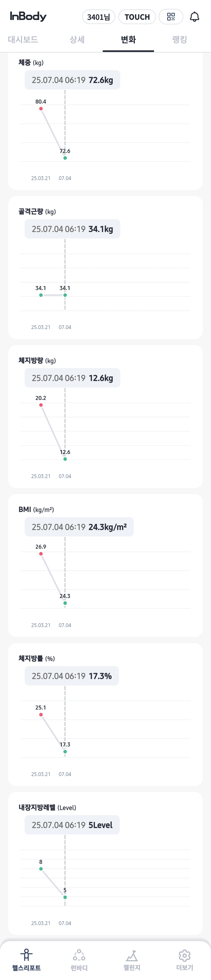The image size is (211, 980).
Task: Select the 72.6 weight data point
Action: [x=65, y=158]
